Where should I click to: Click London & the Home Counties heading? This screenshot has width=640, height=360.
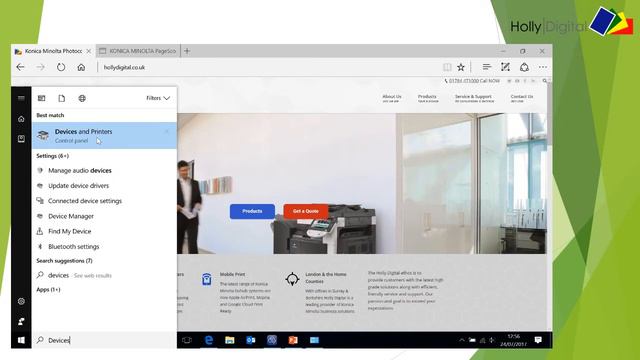(326, 278)
